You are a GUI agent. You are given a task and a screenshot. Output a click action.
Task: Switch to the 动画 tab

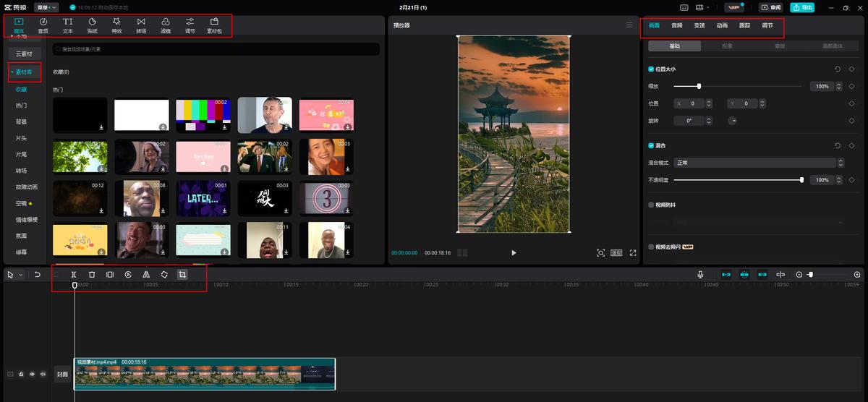coord(722,25)
